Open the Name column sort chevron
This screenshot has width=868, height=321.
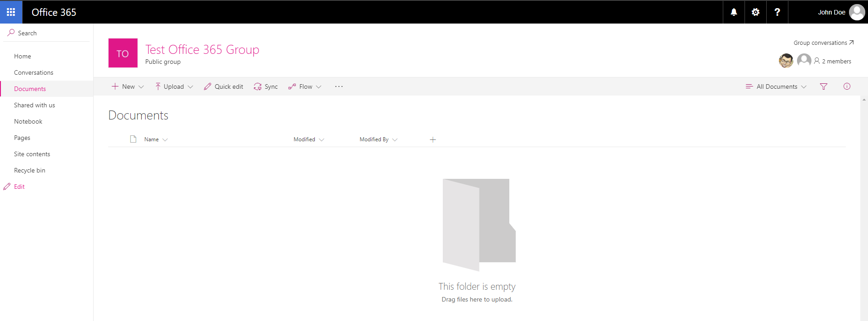[x=165, y=140]
